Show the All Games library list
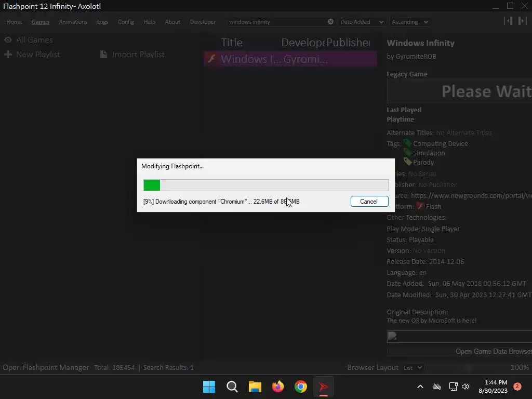The width and height of the screenshot is (532, 399). click(x=34, y=39)
